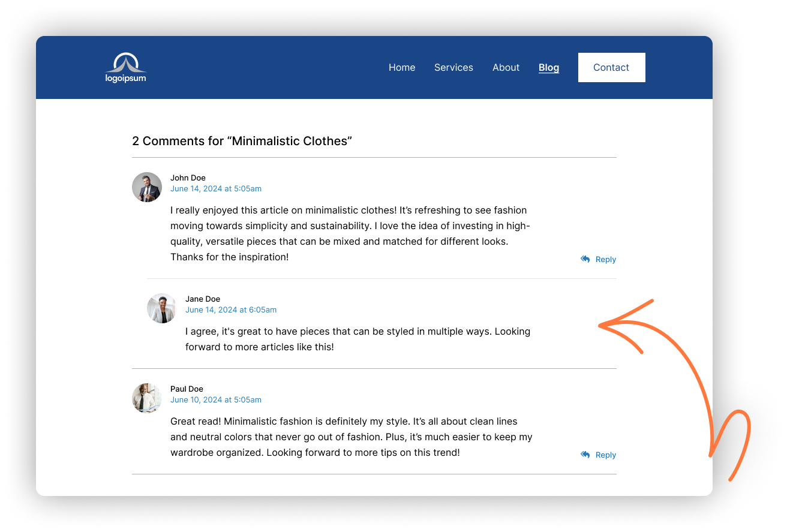Image resolution: width=787 pixels, height=532 pixels.
Task: Open the logoipsum logo homepage
Action: (125, 68)
